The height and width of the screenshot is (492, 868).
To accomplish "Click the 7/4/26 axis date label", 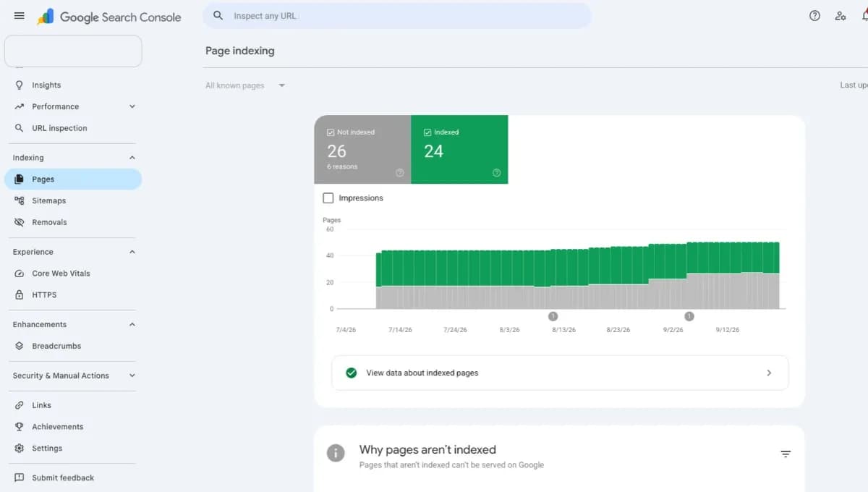I will point(346,329).
